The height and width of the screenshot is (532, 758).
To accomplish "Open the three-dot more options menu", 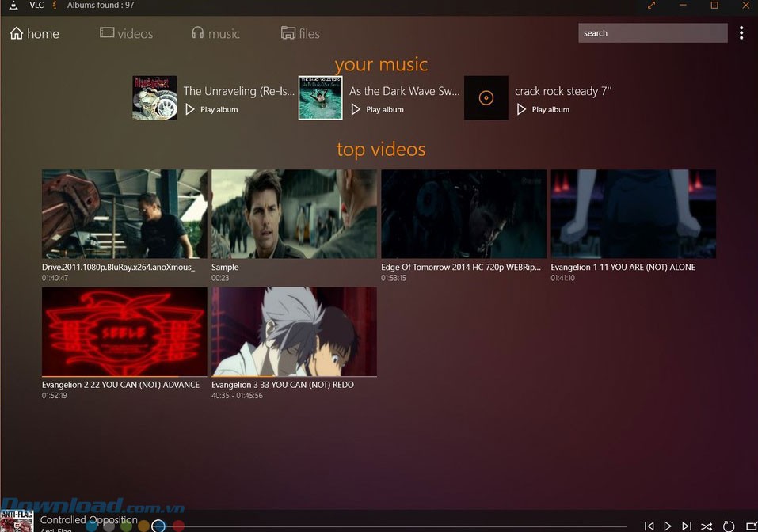I will point(741,33).
